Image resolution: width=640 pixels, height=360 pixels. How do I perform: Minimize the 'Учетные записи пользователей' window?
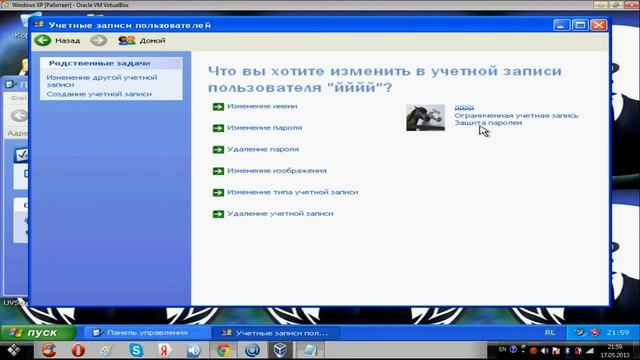(561, 25)
